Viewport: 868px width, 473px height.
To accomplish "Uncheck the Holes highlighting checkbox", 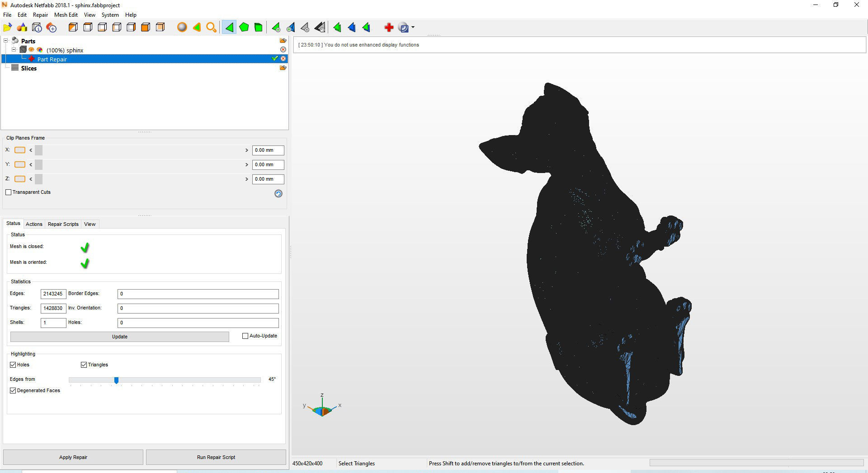I will tap(13, 365).
